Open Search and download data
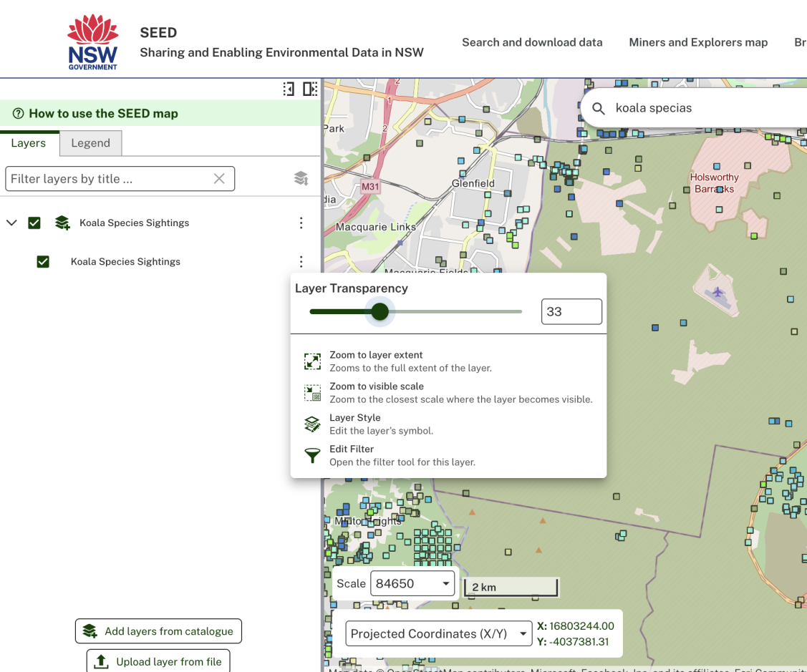Screen dimensions: 807x672 tap(532, 42)
